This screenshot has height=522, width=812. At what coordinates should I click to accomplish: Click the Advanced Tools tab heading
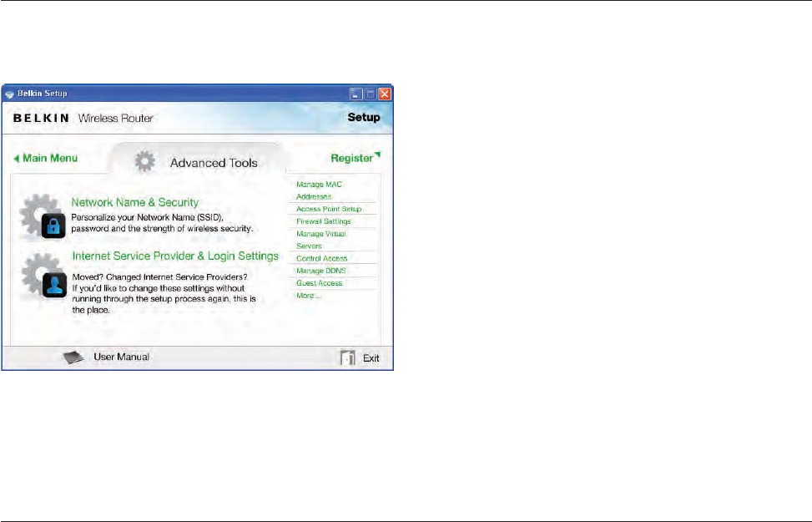click(x=214, y=163)
